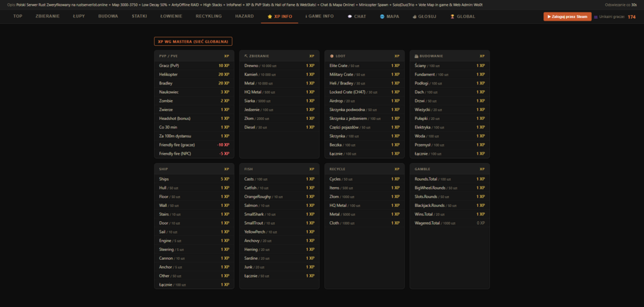Select the Elektryka row
Viewport: 644px width, 307px height.
coord(450,127)
